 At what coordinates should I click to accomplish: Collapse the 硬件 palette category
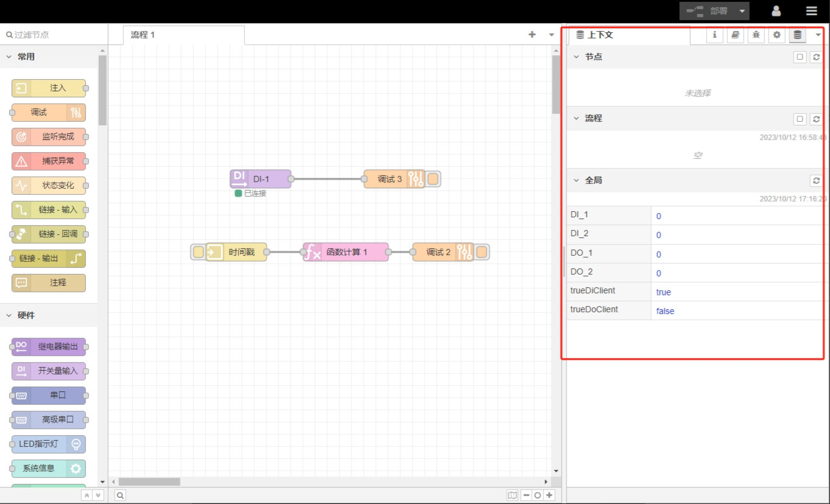[9, 315]
